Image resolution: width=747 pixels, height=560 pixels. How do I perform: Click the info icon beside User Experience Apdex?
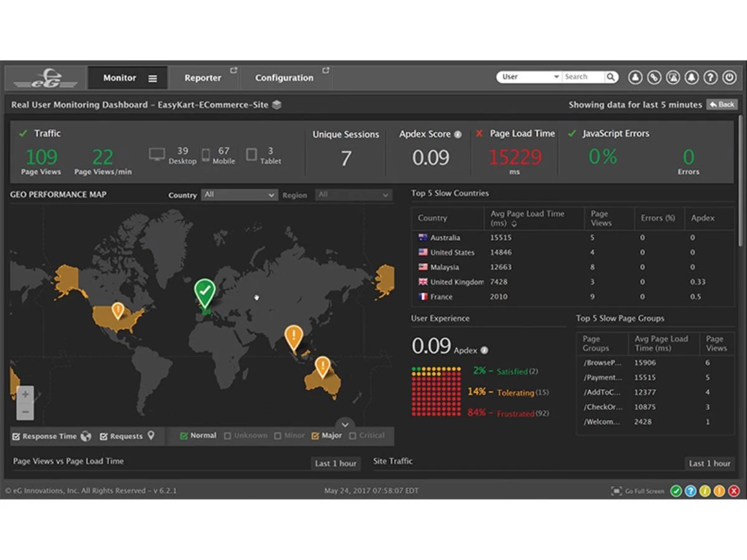click(x=484, y=350)
